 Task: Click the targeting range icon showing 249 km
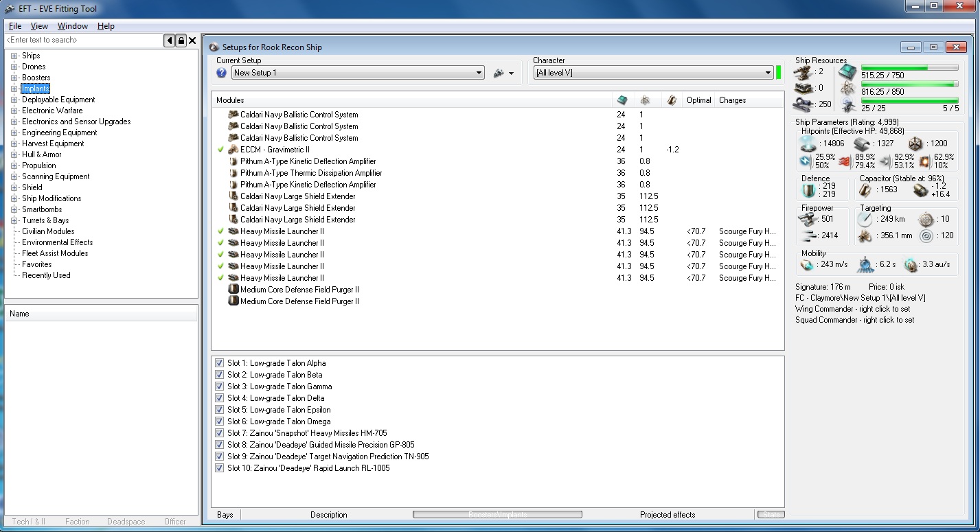865,219
